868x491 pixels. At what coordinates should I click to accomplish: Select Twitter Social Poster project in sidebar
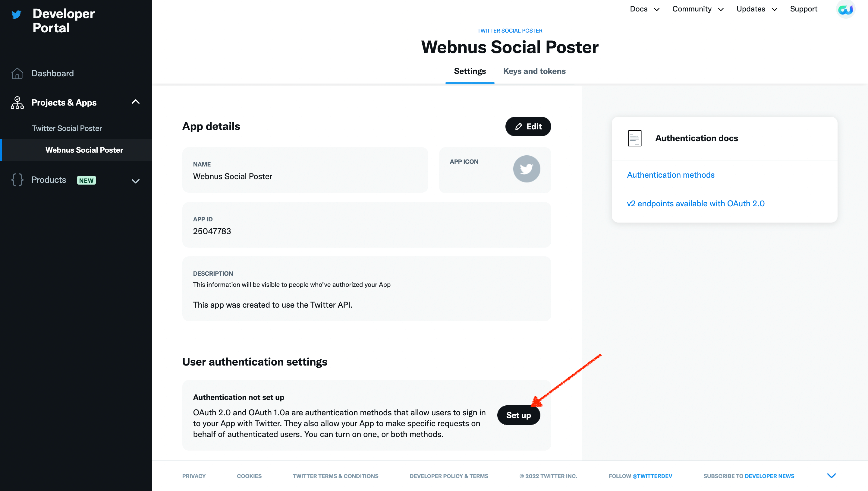pos(67,128)
